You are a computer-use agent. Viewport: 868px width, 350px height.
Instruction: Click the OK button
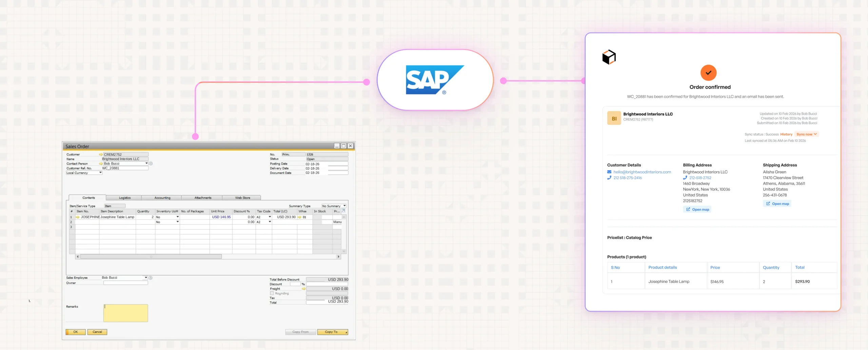click(x=76, y=332)
